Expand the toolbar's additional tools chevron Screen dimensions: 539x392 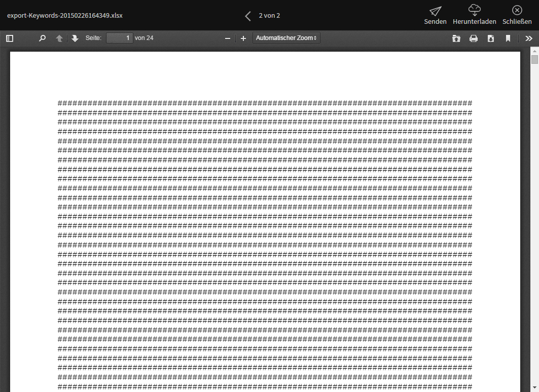click(x=529, y=38)
